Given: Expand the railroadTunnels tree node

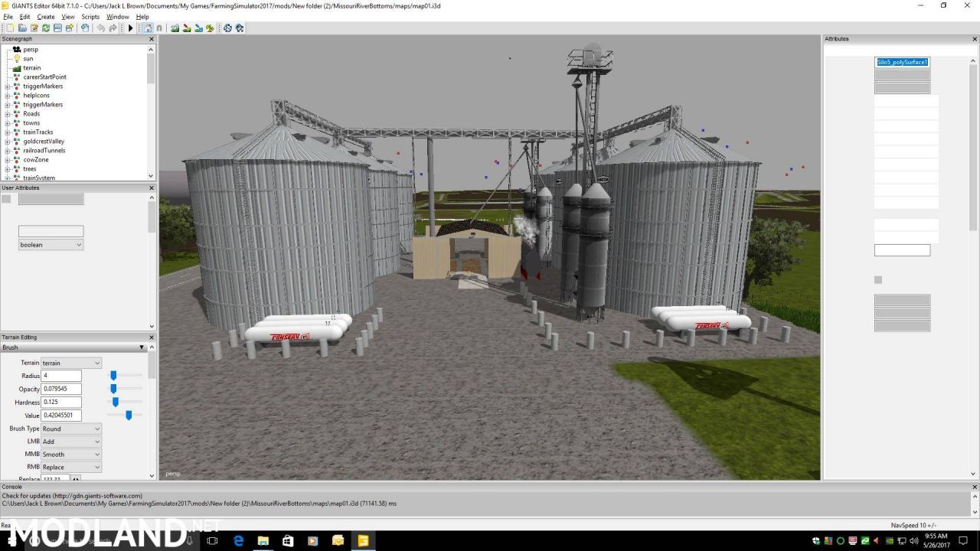Looking at the screenshot, I should (8, 151).
